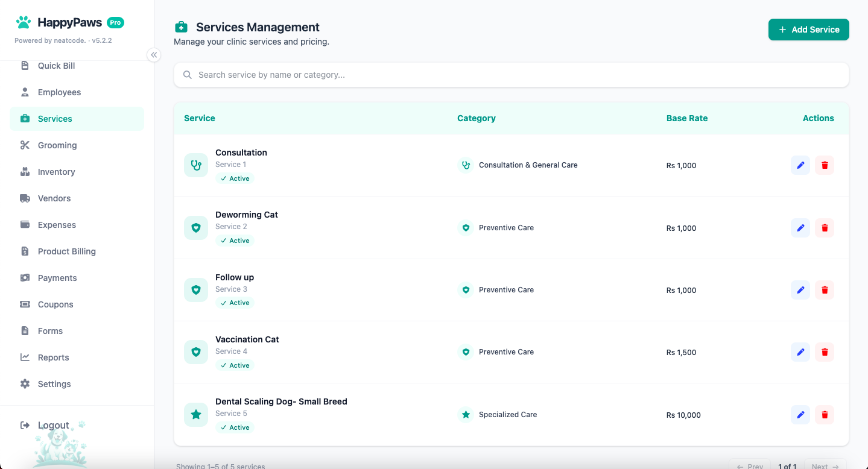Open the Grooming page
868x469 pixels.
77,145
